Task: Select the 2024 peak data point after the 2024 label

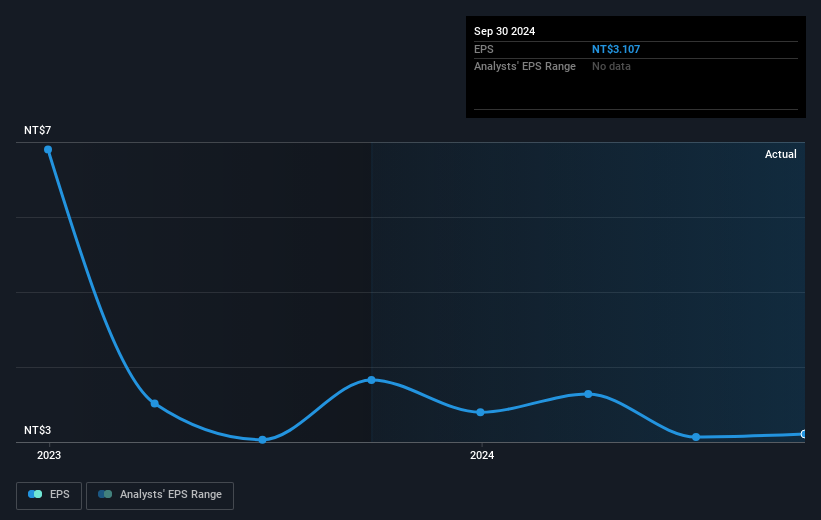Action: tap(588, 394)
